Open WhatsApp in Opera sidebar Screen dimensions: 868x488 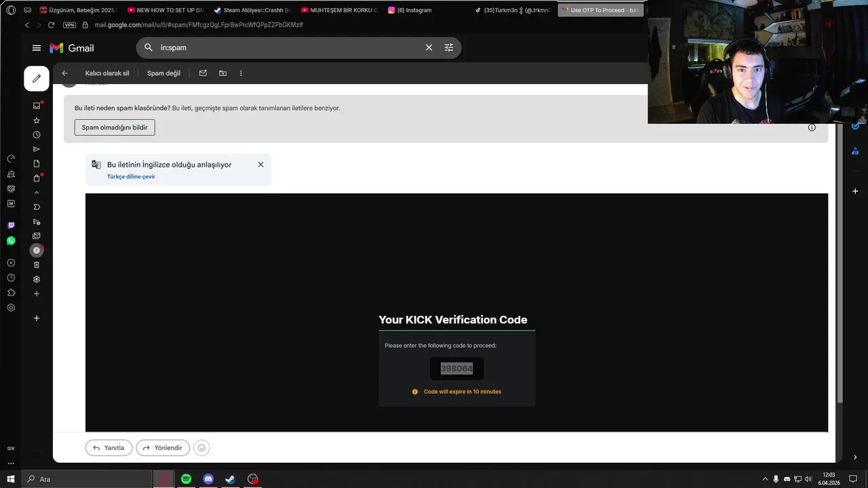(x=11, y=241)
